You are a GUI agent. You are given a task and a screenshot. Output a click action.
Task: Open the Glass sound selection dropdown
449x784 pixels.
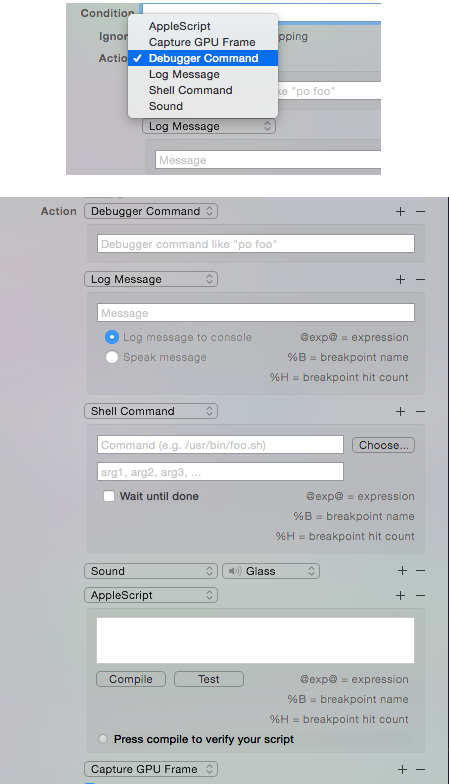click(x=270, y=571)
